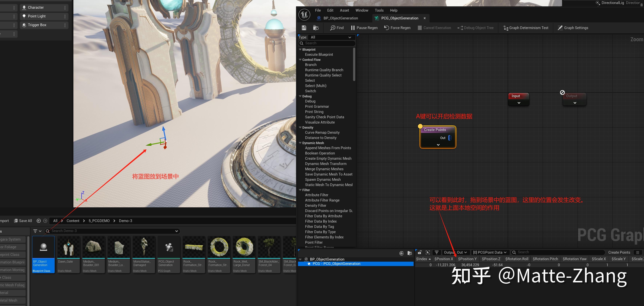
Task: Open the Tools menu
Action: (379, 10)
